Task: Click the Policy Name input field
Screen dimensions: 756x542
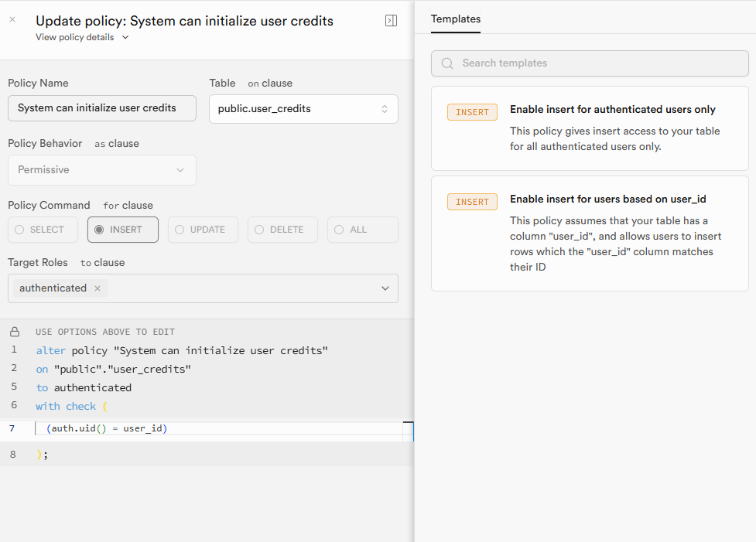Action: click(101, 108)
